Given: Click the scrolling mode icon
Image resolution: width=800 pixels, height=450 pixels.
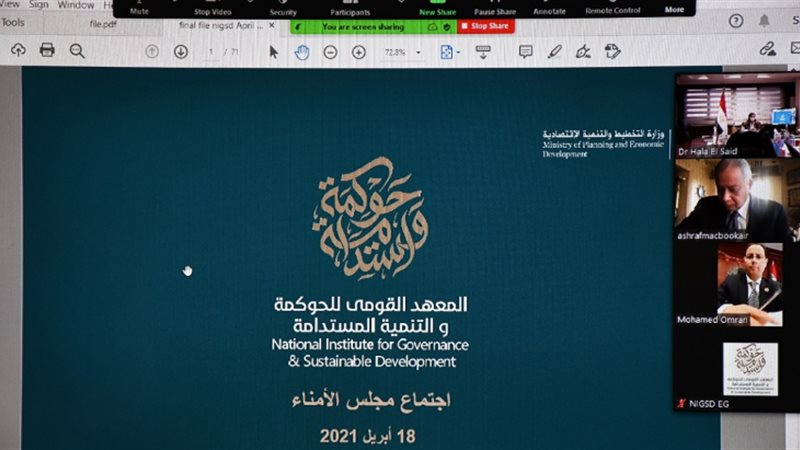Looking at the screenshot, I should pos(483,52).
